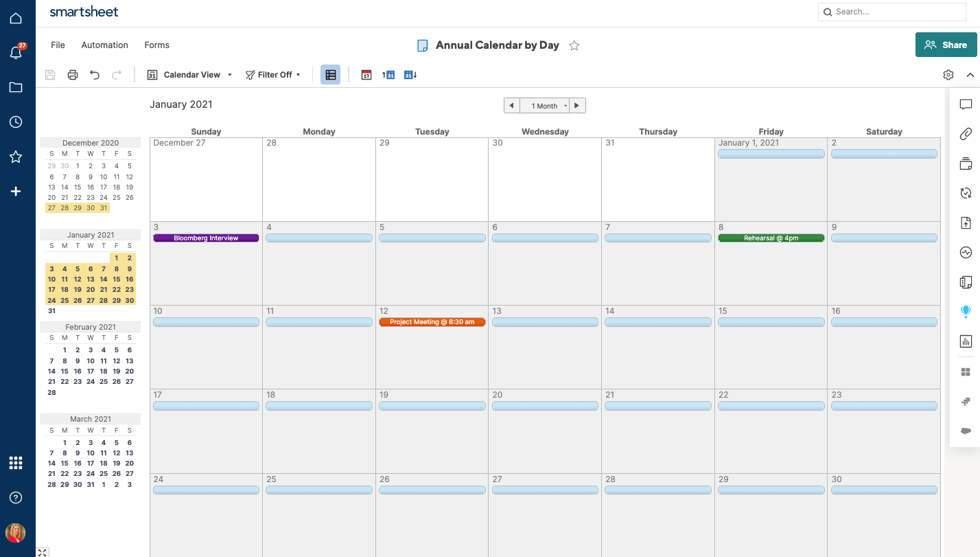Click the plus icon to create new
The image size is (980, 557).
(16, 192)
